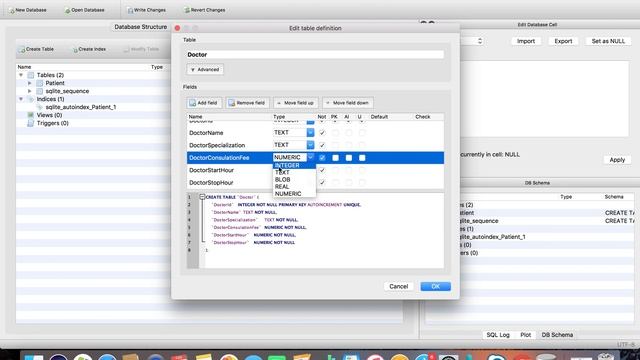Switch to the Database Structure tab

click(x=140, y=27)
